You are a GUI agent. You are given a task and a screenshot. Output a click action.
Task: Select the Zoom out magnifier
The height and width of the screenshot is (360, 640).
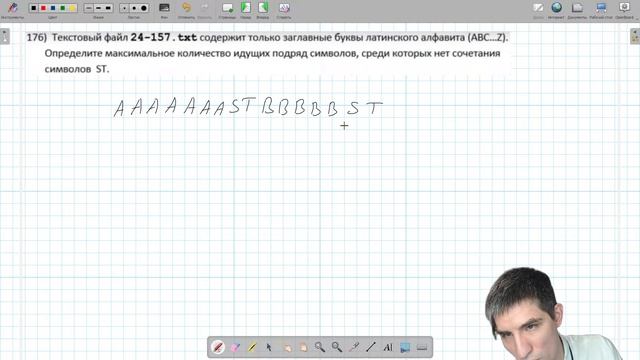[x=337, y=347]
